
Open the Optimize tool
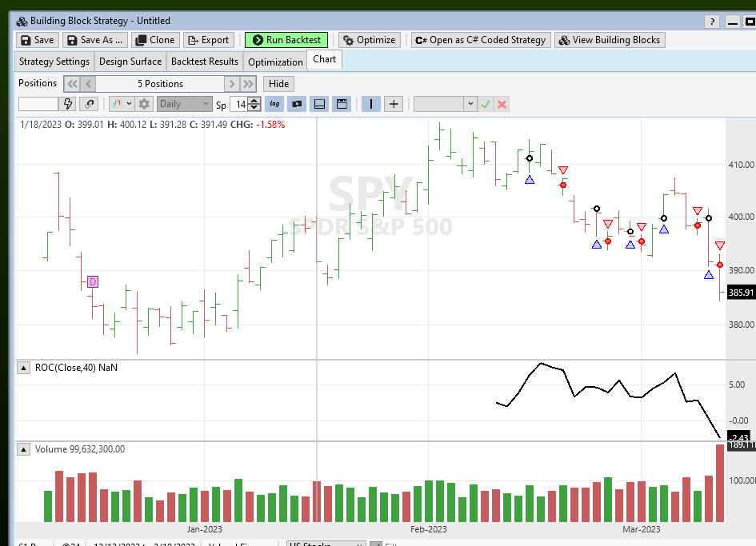click(370, 40)
